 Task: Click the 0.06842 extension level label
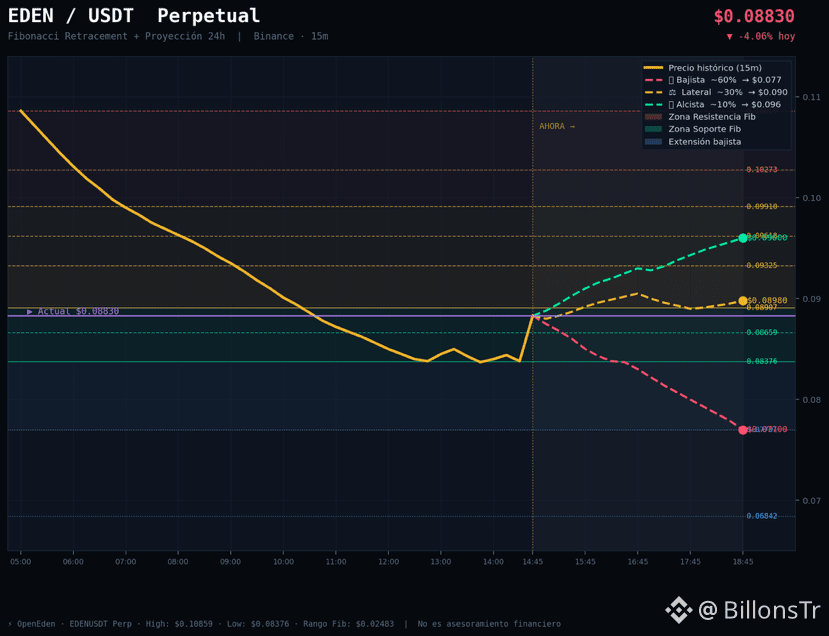click(762, 516)
